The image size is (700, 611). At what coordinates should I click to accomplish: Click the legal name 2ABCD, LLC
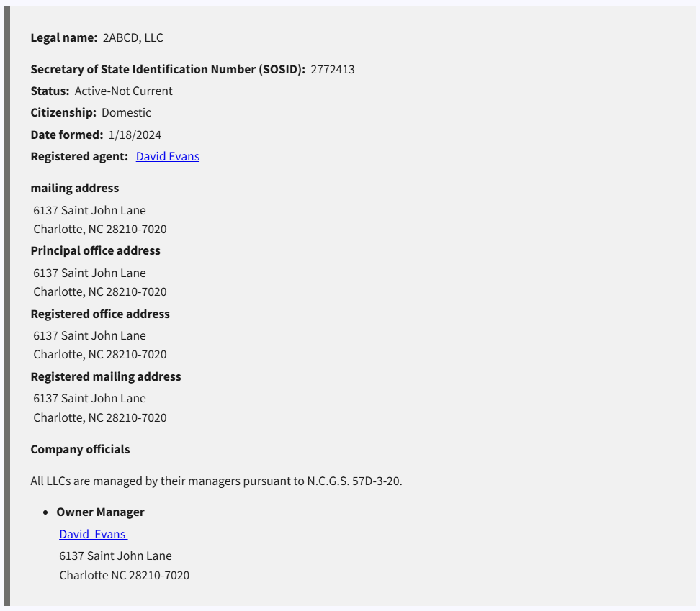point(133,37)
